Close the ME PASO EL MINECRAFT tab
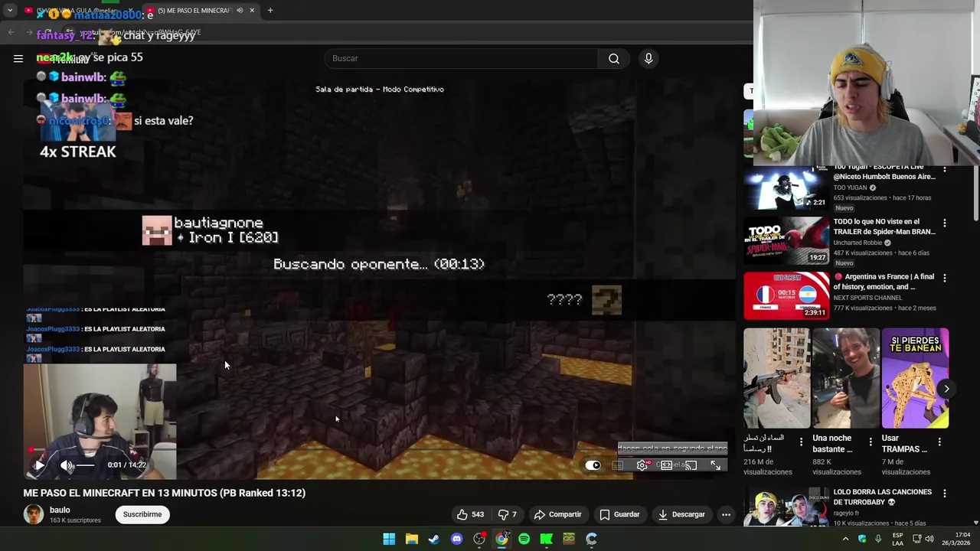The image size is (980, 551). tap(251, 11)
